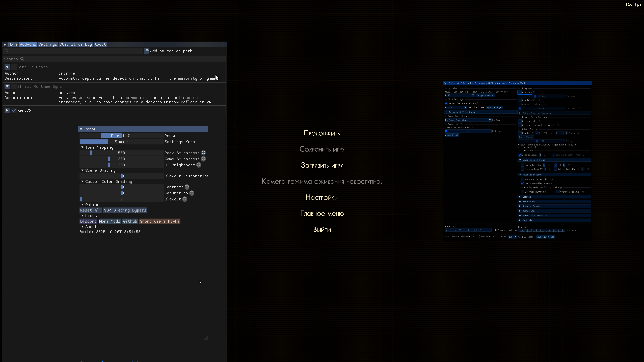Image resolution: width=644 pixels, height=362 pixels.
Task: Click the search magnifier icon
Action: (22, 59)
